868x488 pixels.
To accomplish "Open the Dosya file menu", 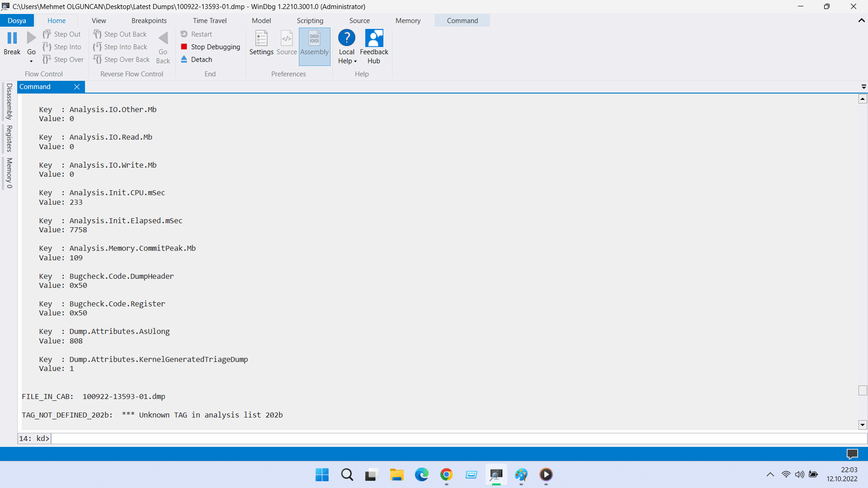I will [x=17, y=21].
